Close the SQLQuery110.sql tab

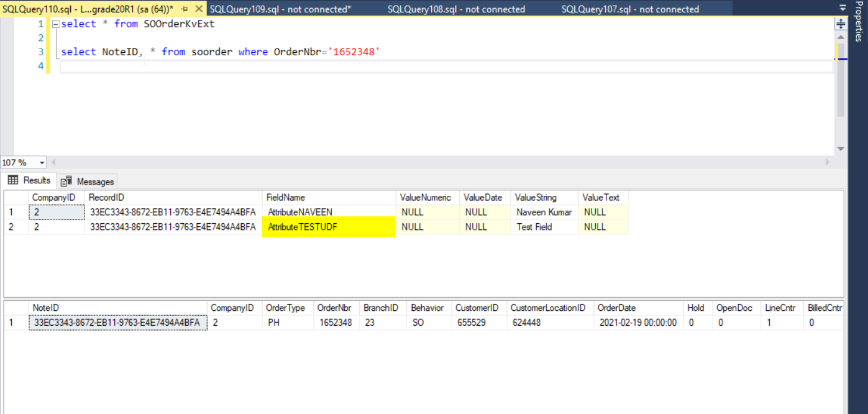coord(199,9)
